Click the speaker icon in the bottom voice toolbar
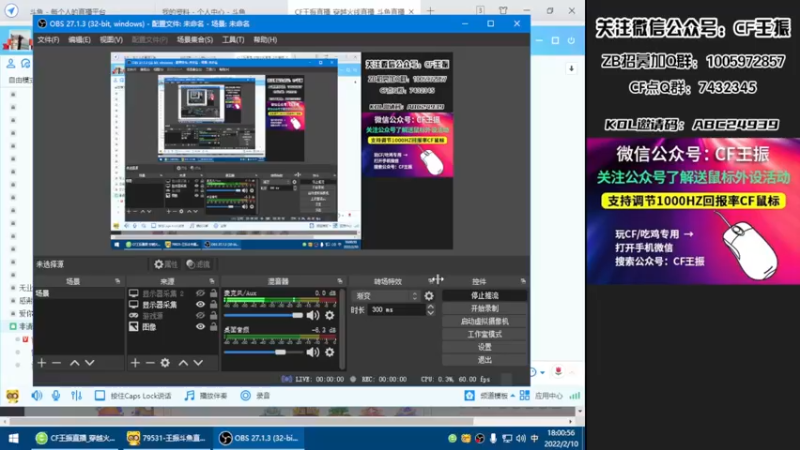This screenshot has width=800, height=450. [x=37, y=395]
